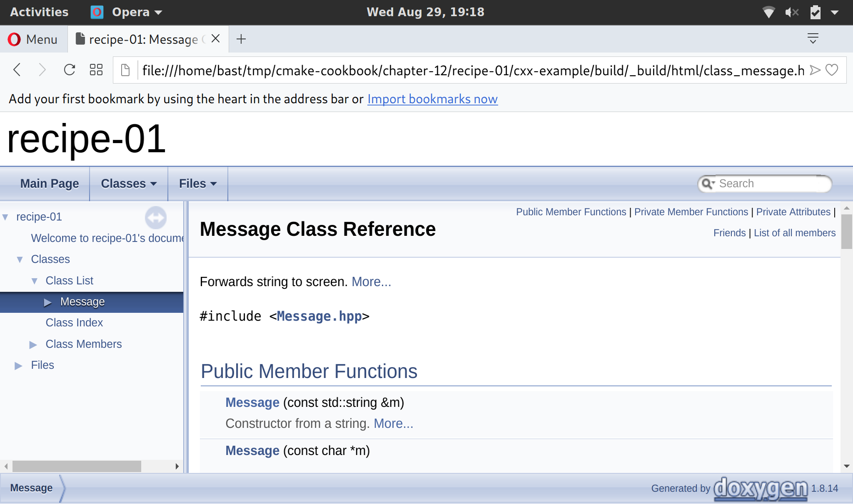853x504 pixels.
Task: Open the Files dropdown menu
Action: 198,184
